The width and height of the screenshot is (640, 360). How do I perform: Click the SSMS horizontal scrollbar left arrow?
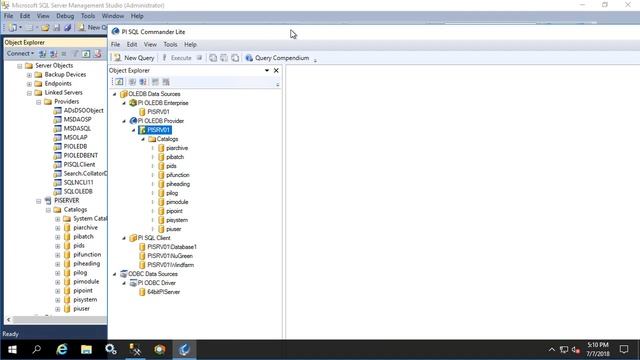[9, 320]
